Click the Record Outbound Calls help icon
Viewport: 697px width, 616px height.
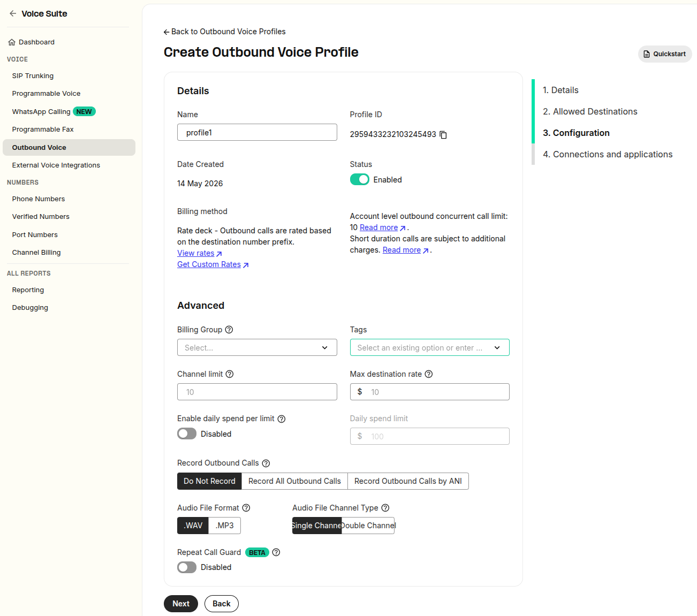[266, 463]
